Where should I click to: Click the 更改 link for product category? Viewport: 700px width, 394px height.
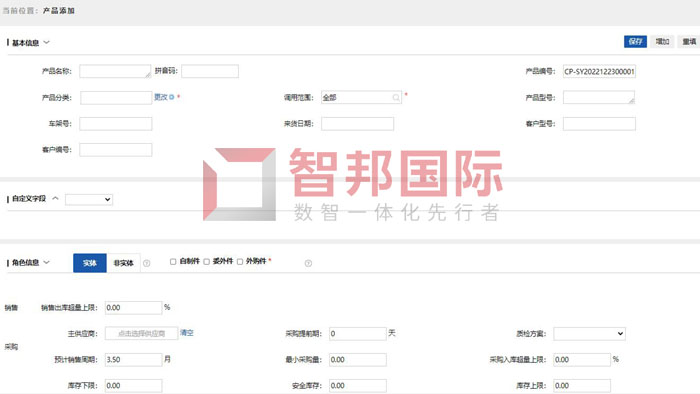point(161,97)
